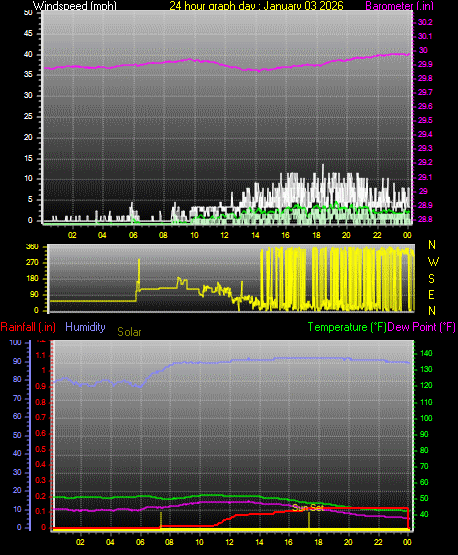Click the 29.3 barometer axis value
458x555 pixels.
coord(425,148)
